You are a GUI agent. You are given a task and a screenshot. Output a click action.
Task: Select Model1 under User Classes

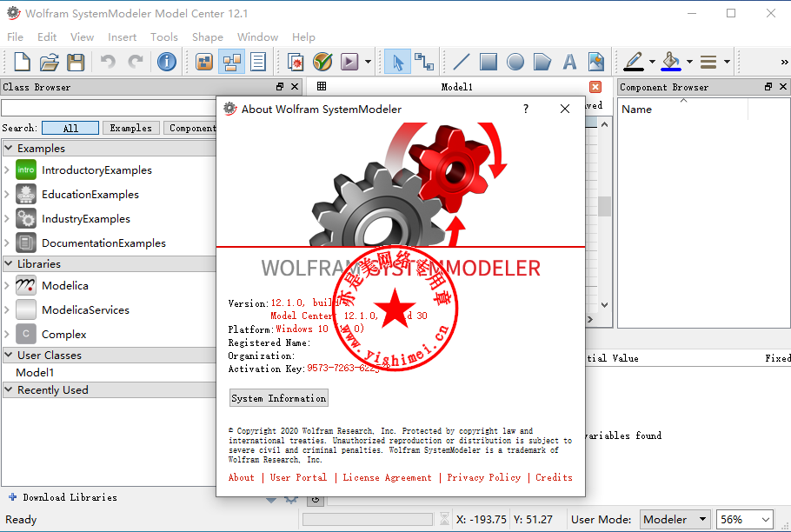tap(35, 373)
